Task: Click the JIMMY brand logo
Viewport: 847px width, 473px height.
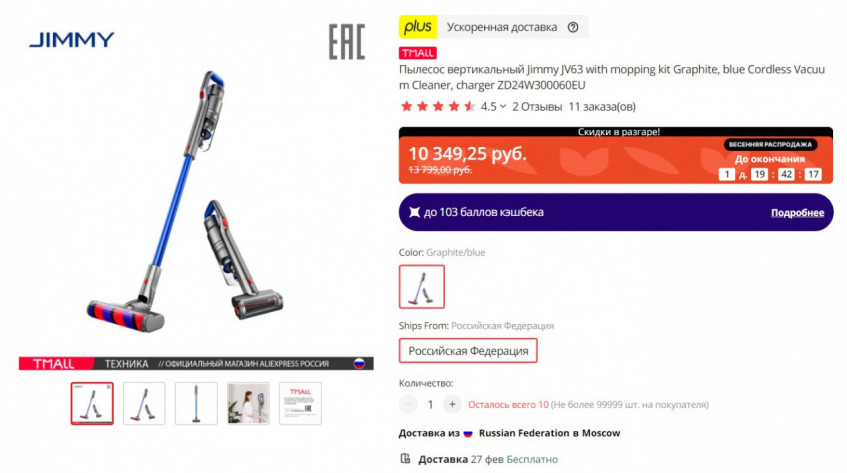Action: [x=72, y=39]
